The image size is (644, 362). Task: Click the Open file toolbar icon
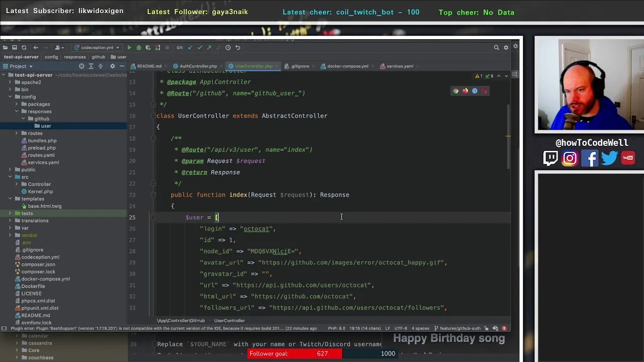coord(6,47)
